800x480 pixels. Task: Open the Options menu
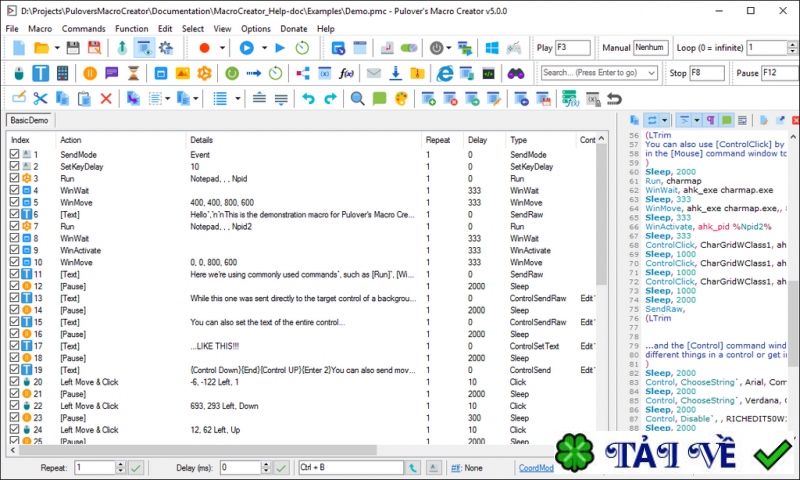pyautogui.click(x=256, y=29)
